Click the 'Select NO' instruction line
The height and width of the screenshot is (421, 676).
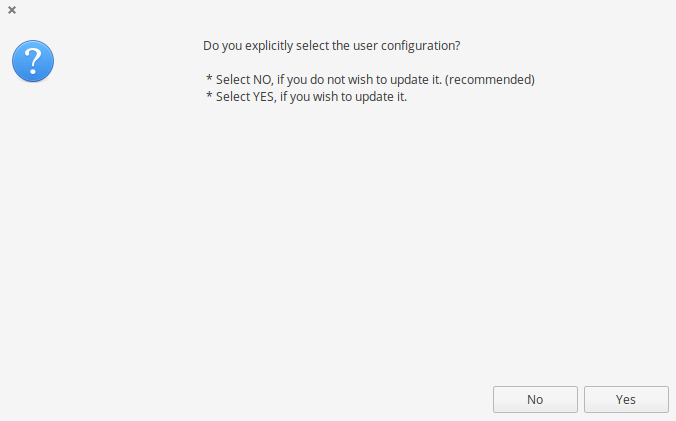click(x=370, y=80)
